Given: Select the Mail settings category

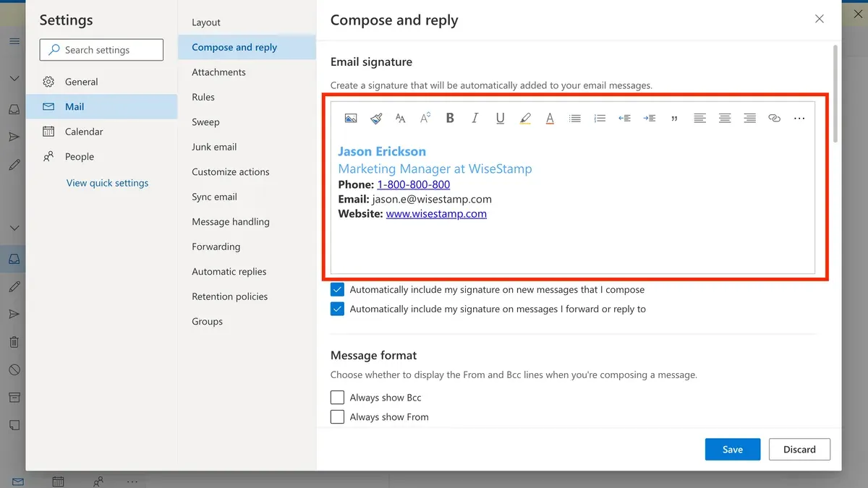Looking at the screenshot, I should click(x=101, y=106).
